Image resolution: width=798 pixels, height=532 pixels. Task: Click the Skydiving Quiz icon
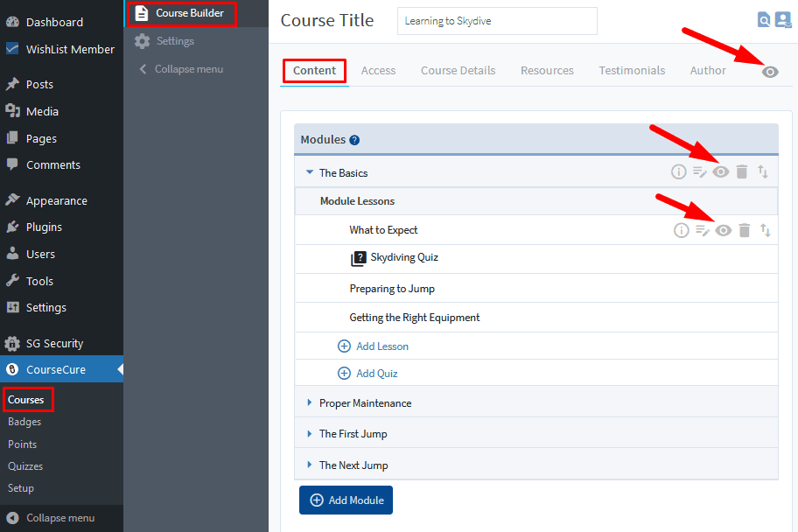pyautogui.click(x=358, y=259)
